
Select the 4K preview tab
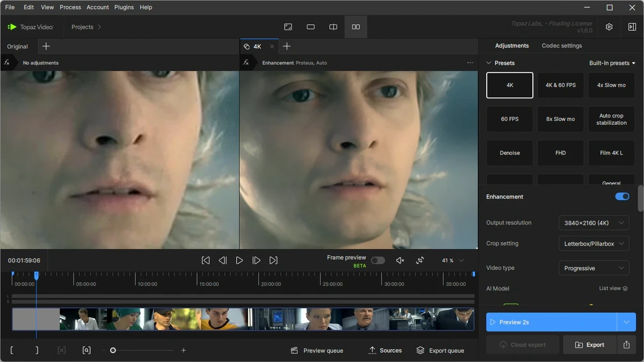[x=257, y=47]
